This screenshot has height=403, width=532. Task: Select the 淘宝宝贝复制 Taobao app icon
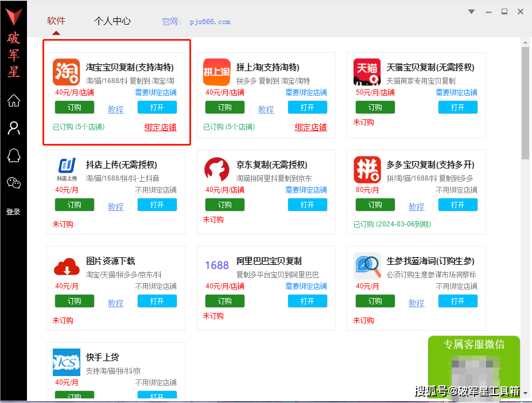point(65,72)
